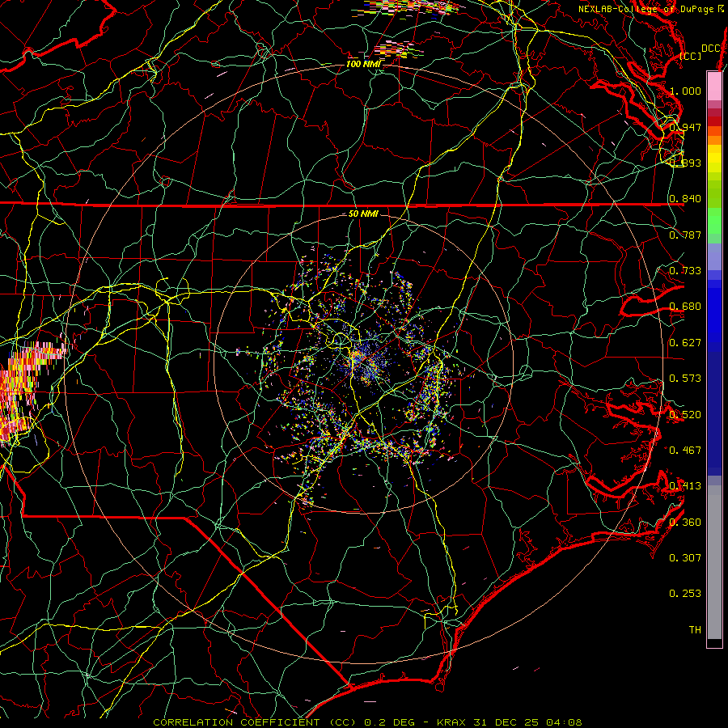Select the 0.733 scale value
This screenshot has width=728, height=728.
(685, 271)
